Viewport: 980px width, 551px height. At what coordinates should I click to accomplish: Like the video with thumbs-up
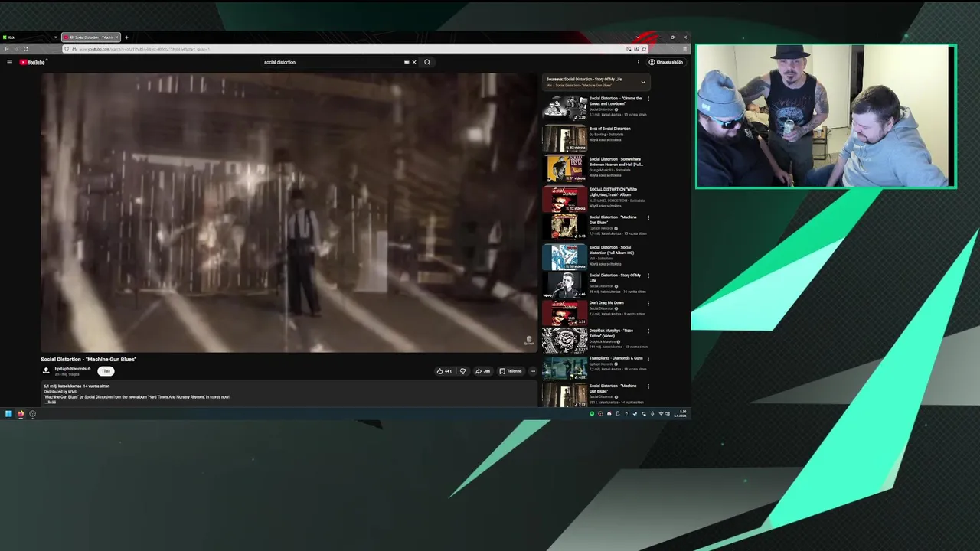tap(444, 371)
